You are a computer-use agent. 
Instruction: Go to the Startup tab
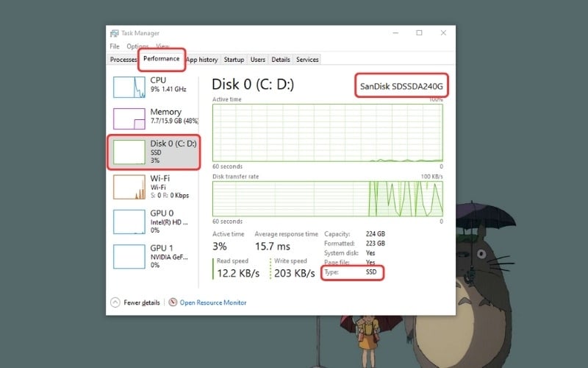coord(234,60)
